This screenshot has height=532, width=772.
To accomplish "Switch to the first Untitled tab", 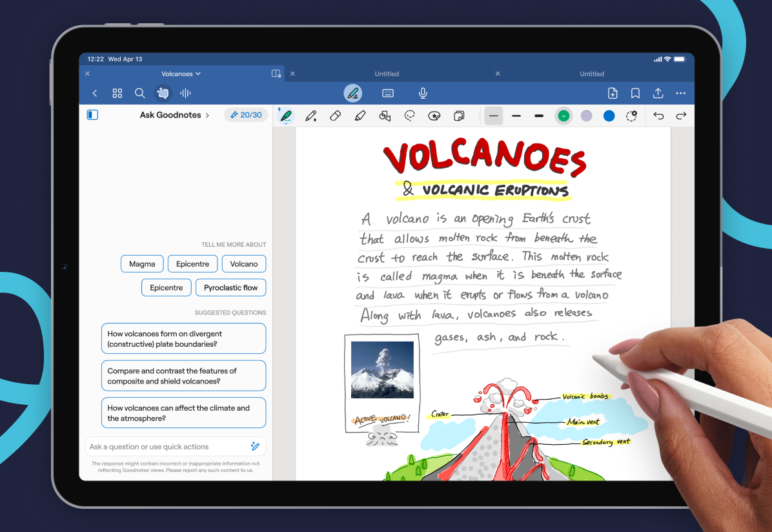I will tap(387, 74).
